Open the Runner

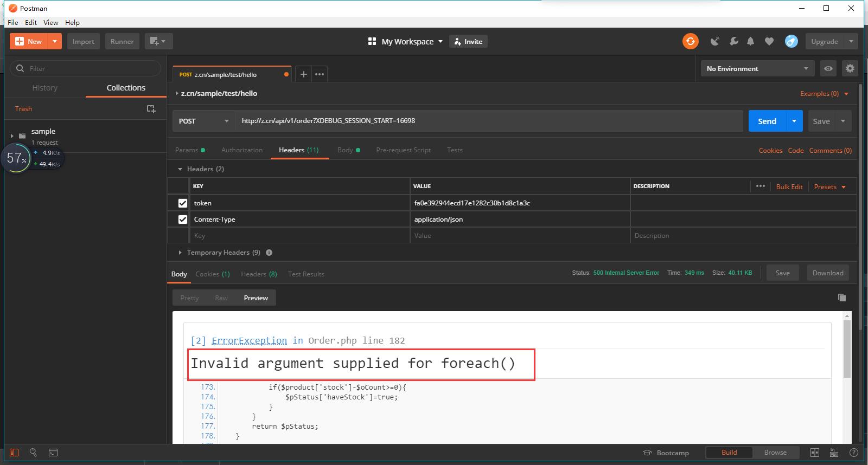click(122, 41)
